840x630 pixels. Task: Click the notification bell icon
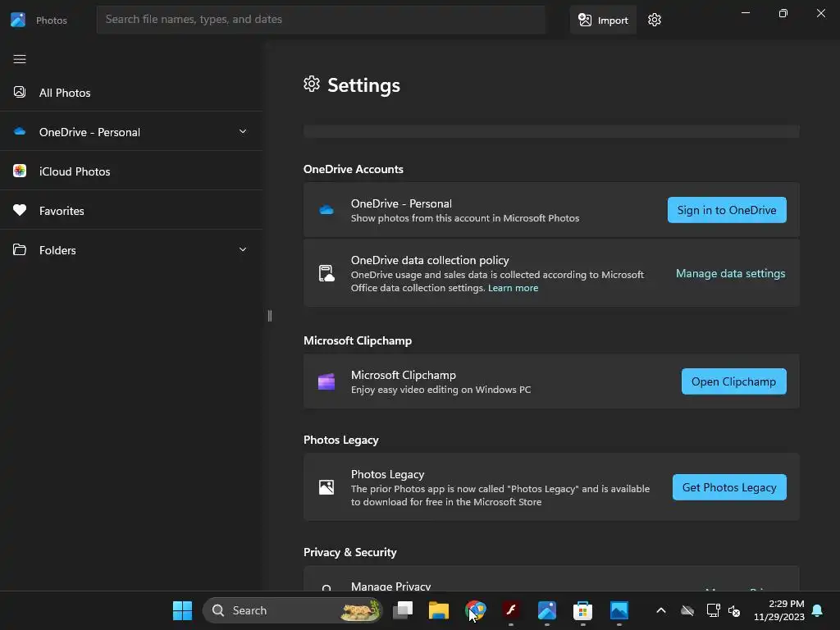pyautogui.click(x=818, y=610)
